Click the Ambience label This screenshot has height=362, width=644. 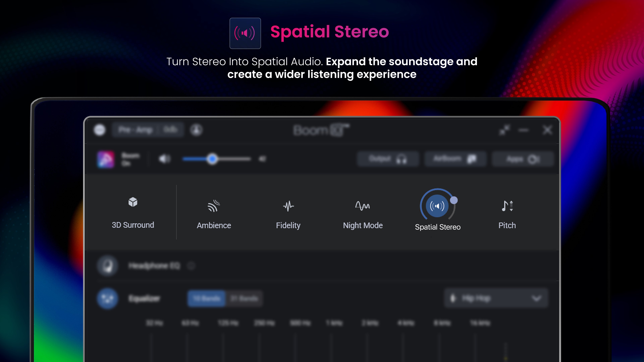click(214, 225)
